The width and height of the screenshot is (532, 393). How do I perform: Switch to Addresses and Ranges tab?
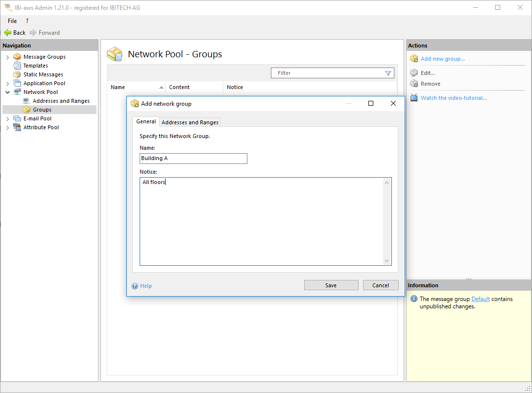190,122
